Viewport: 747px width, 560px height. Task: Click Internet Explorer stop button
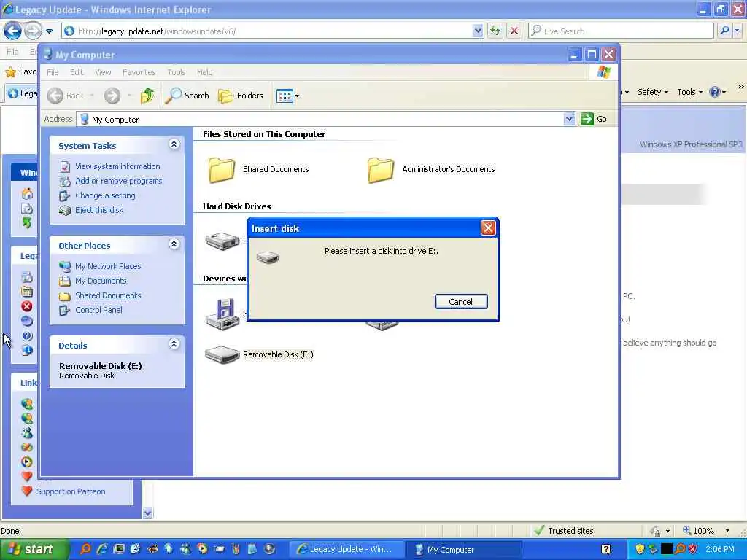(514, 31)
